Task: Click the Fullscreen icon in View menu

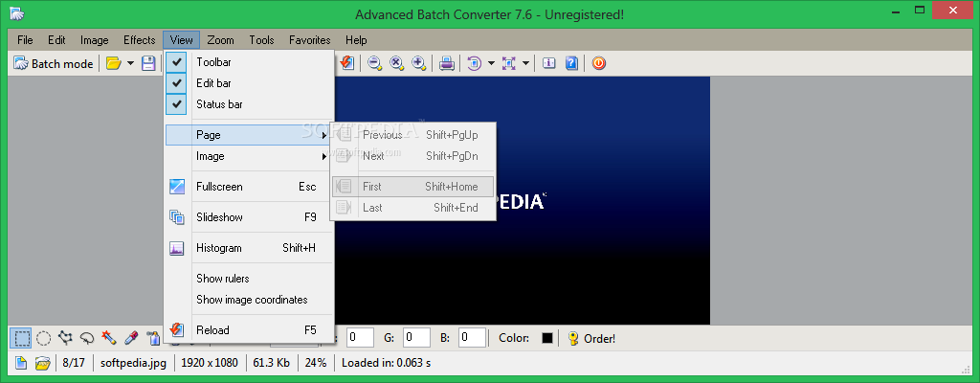Action: pyautogui.click(x=177, y=187)
